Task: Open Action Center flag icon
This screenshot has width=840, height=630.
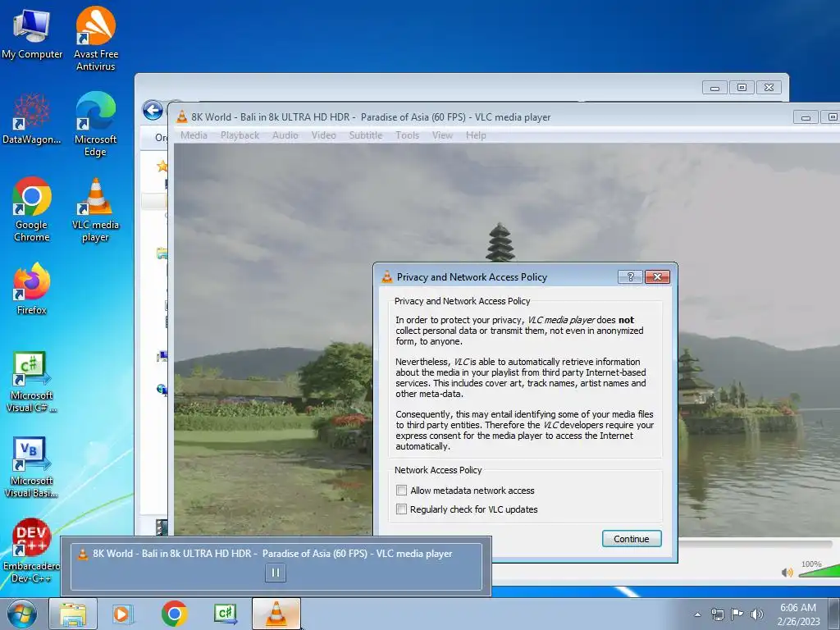Action: pos(737,614)
